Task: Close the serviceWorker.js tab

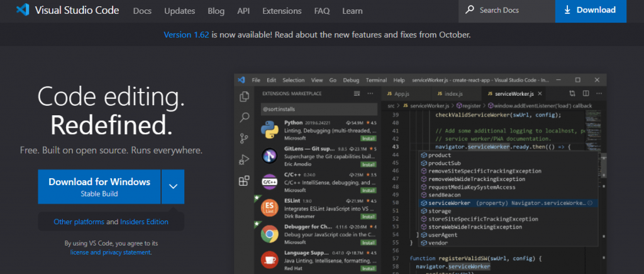Action: (x=540, y=94)
